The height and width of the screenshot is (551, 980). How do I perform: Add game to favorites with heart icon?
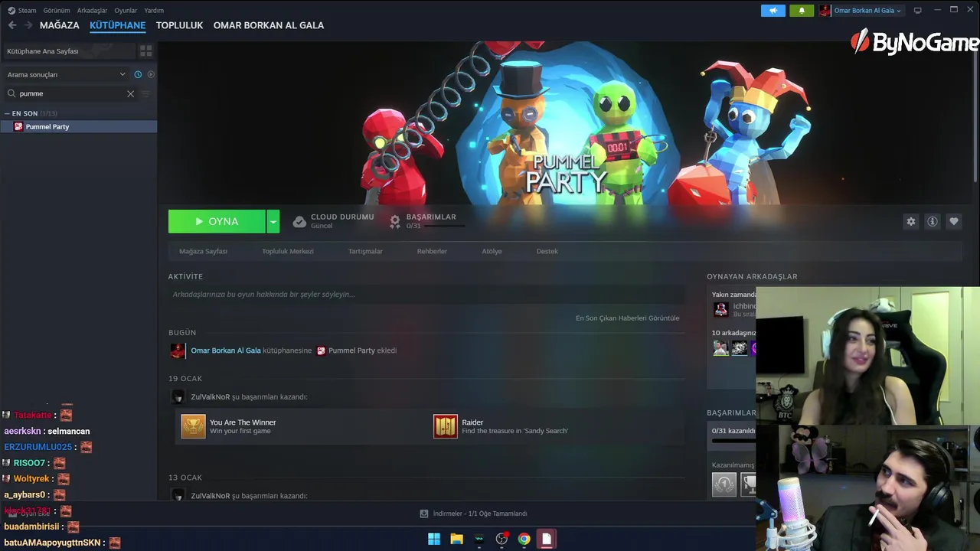pyautogui.click(x=954, y=221)
